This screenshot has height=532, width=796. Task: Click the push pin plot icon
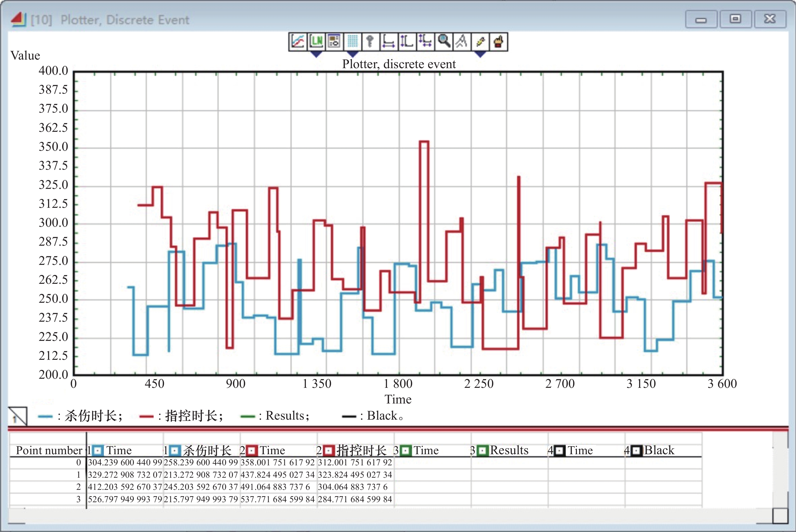click(x=480, y=42)
